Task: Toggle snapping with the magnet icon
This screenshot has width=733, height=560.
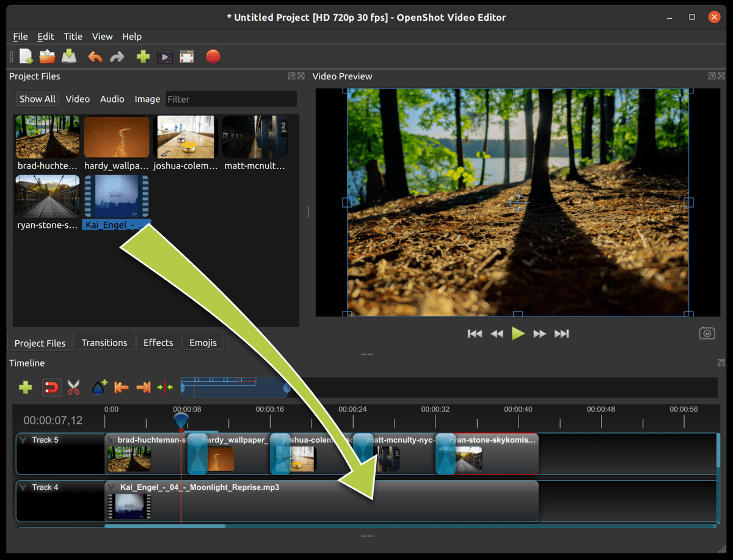Action: (51, 387)
